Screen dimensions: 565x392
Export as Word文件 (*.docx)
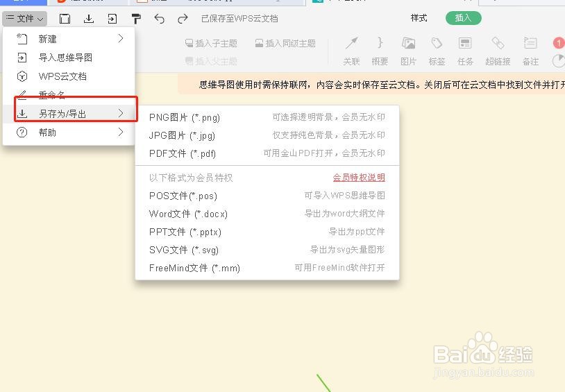tap(267, 214)
